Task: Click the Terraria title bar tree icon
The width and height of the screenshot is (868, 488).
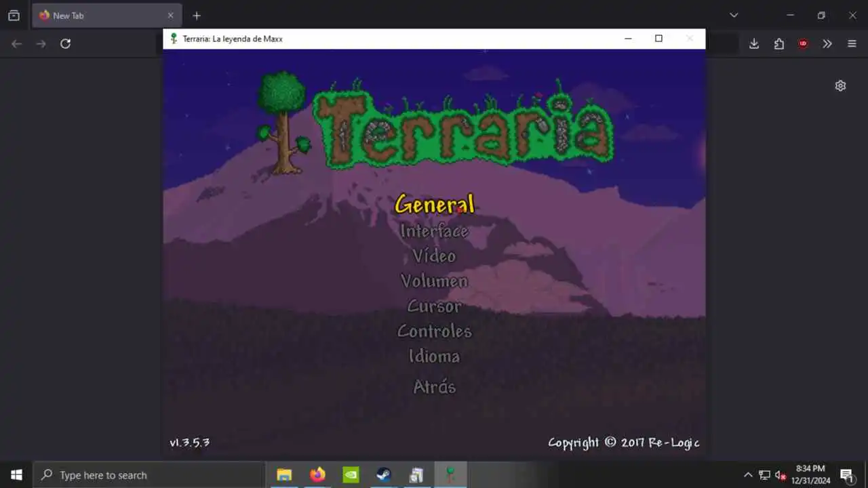Action: [x=174, y=39]
